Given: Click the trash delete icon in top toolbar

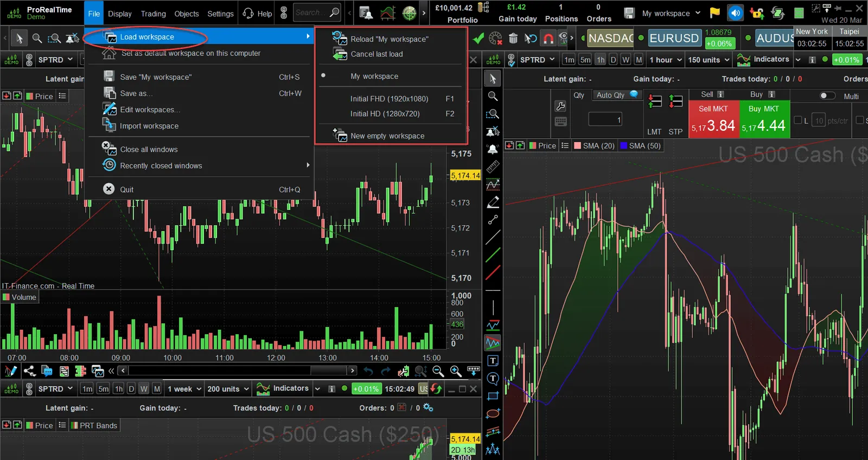Looking at the screenshot, I should [513, 39].
